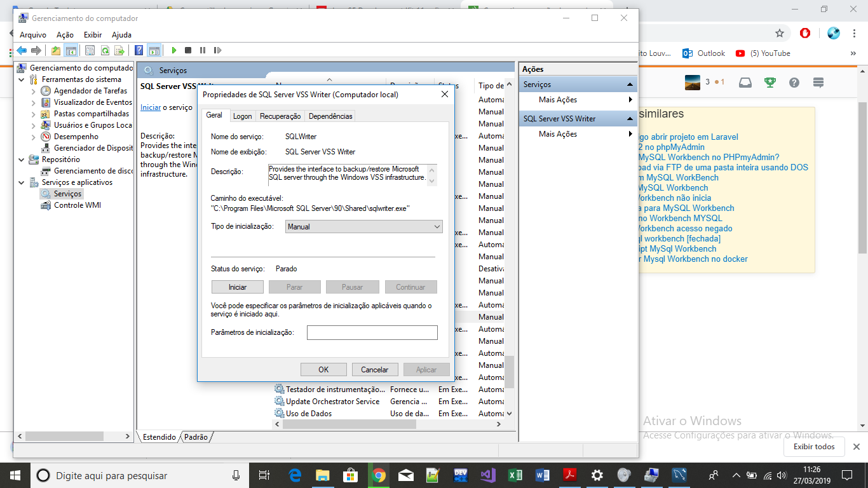Click the Cancelar button
Image resolution: width=868 pixels, height=488 pixels.
pyautogui.click(x=375, y=370)
